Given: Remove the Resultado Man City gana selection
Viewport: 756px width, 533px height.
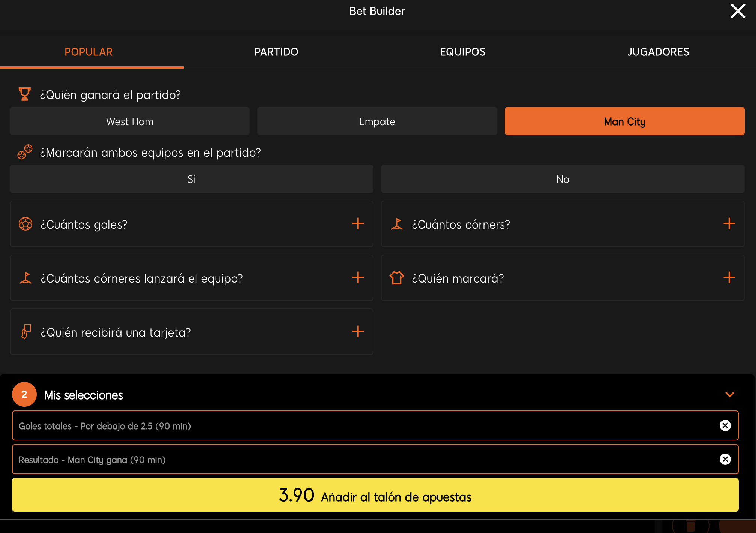Looking at the screenshot, I should point(725,459).
